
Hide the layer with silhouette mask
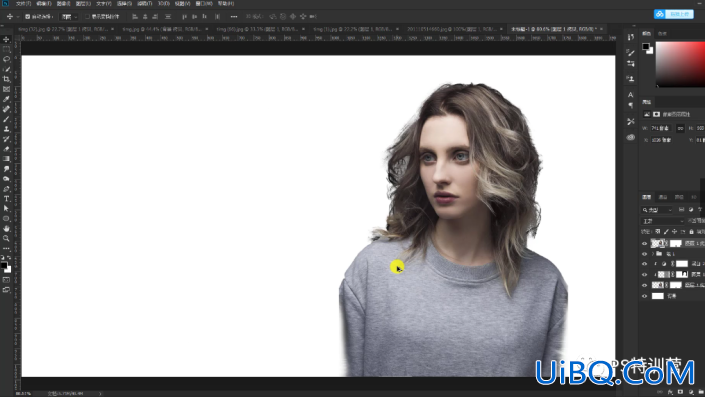point(644,275)
